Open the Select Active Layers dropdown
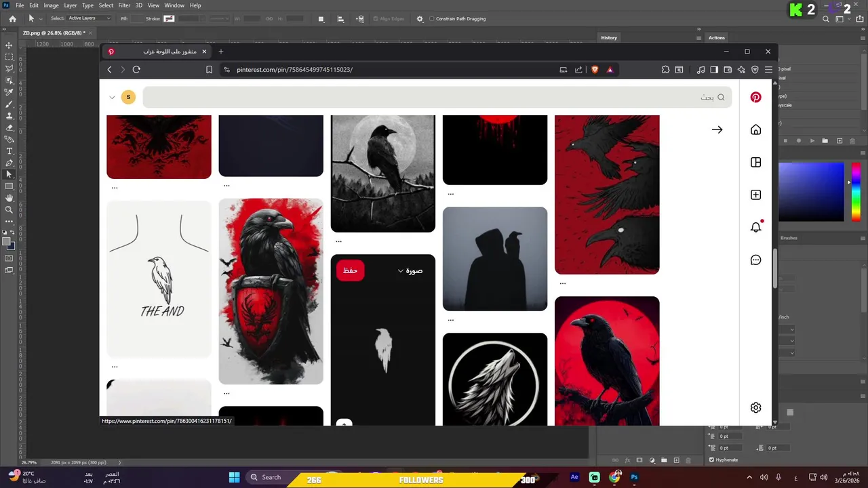 (x=88, y=18)
